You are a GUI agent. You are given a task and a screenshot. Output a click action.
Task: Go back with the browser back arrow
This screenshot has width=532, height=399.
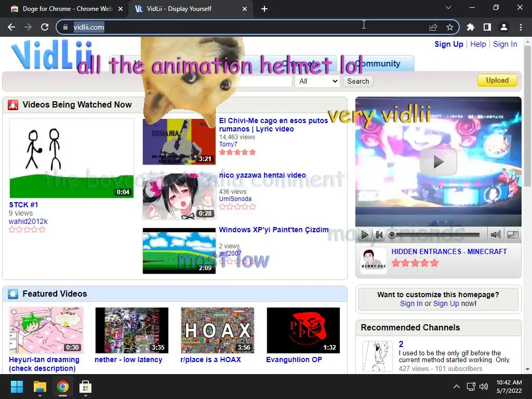pos(11,27)
